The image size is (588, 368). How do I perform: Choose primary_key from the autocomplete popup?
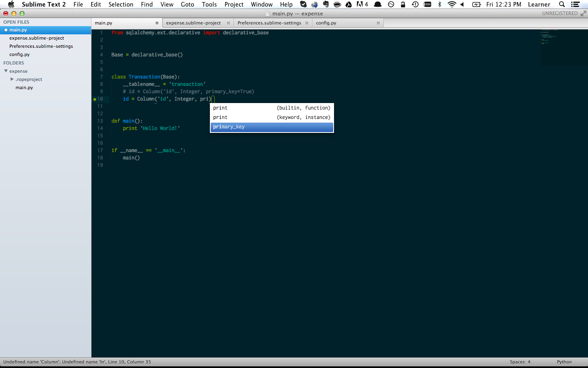[272, 127]
